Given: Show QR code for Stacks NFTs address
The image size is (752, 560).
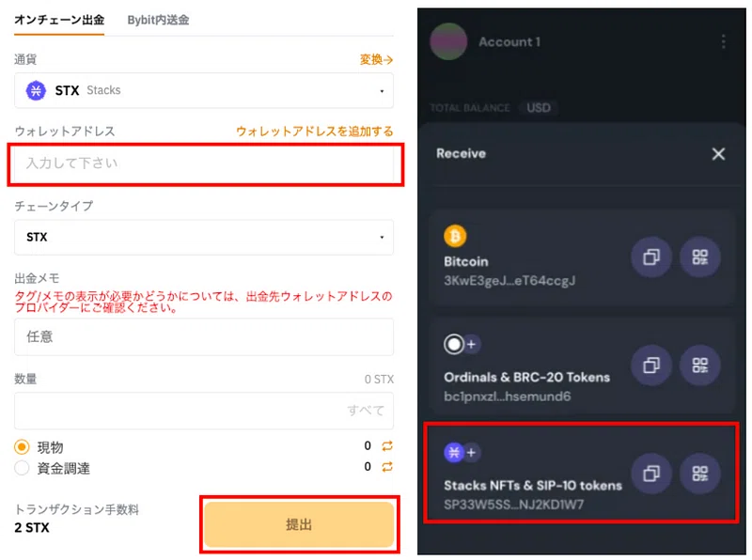Looking at the screenshot, I should pos(699,474).
